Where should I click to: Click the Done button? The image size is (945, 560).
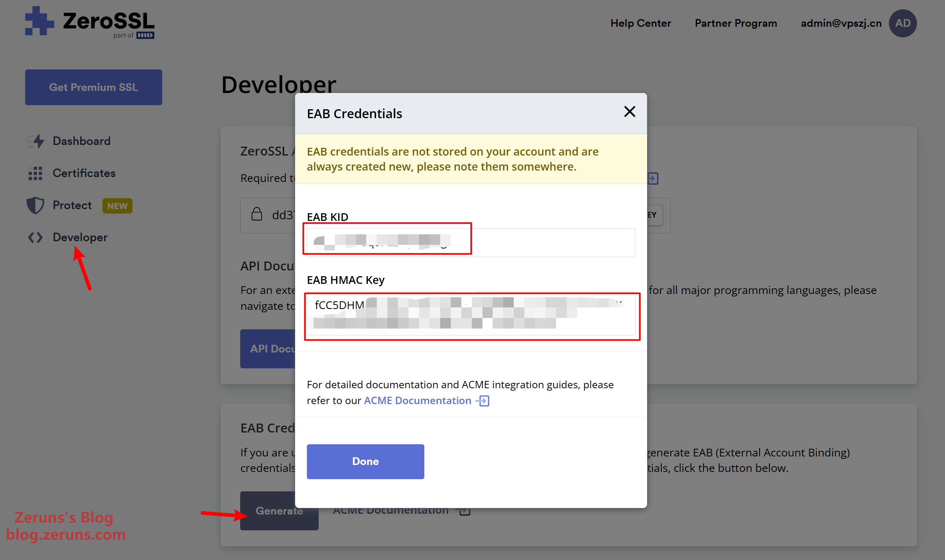tap(365, 461)
